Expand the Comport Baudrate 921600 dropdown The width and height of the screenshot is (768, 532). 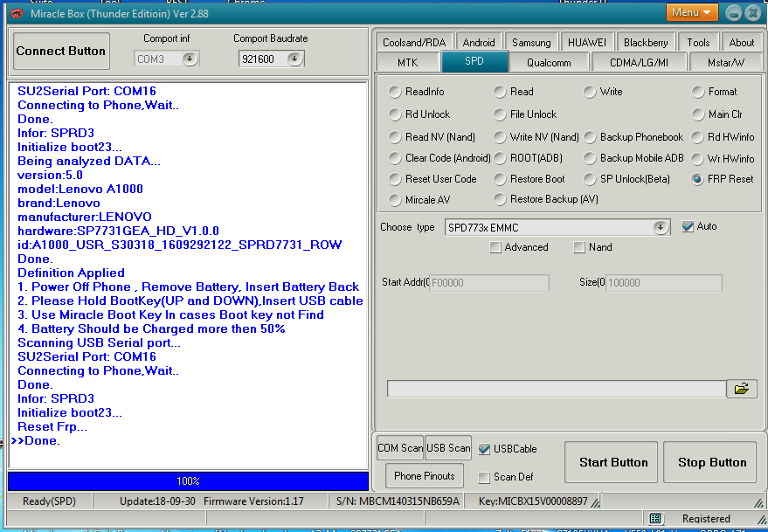[294, 59]
